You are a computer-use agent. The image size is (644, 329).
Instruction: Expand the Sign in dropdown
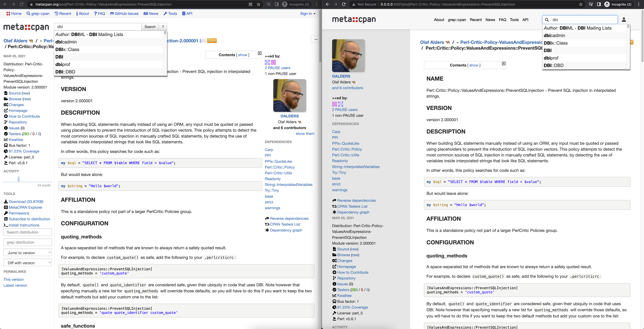point(308,13)
